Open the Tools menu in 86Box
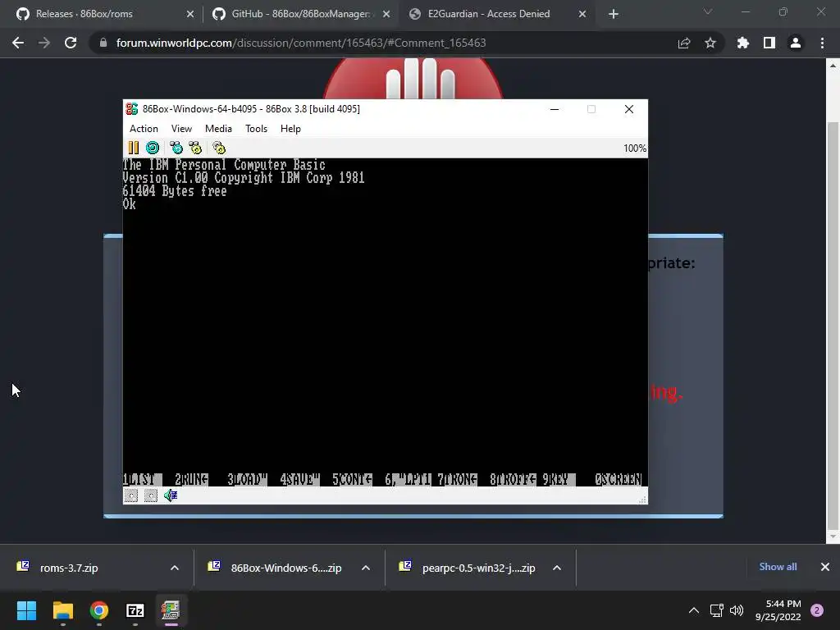Viewport: 840px width, 630px height. click(x=256, y=129)
